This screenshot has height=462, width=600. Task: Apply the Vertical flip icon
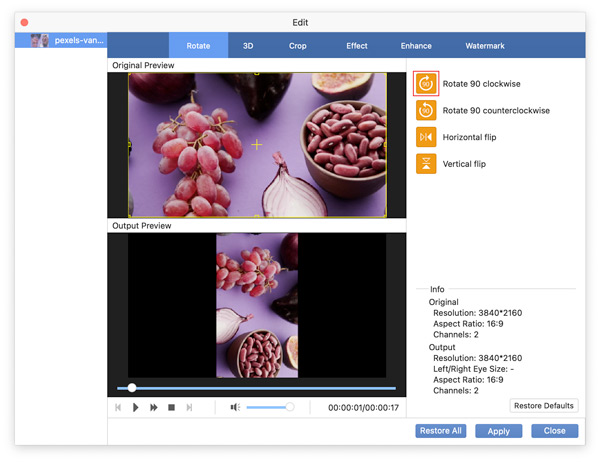[427, 164]
